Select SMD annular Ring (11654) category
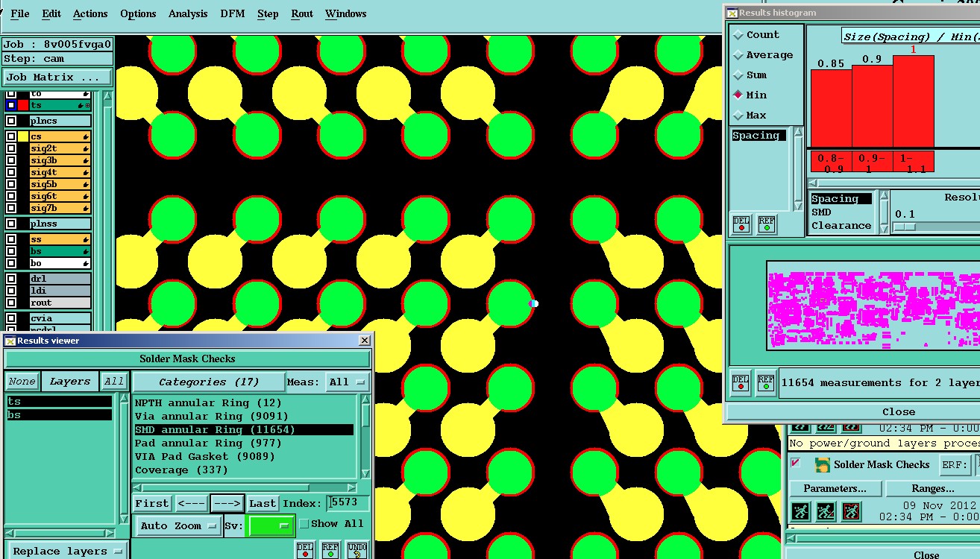980x559 pixels. (243, 430)
